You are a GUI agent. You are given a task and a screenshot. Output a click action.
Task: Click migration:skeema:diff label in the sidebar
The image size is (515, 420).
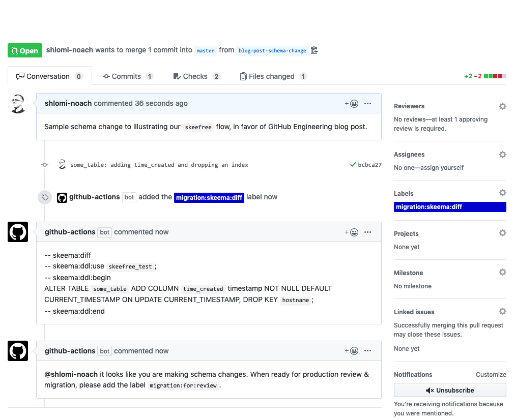tap(450, 207)
